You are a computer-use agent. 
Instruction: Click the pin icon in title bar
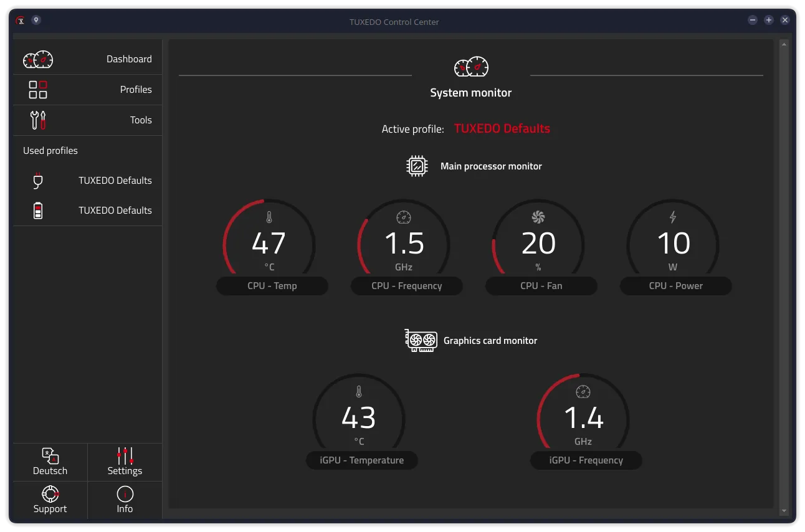coord(36,20)
